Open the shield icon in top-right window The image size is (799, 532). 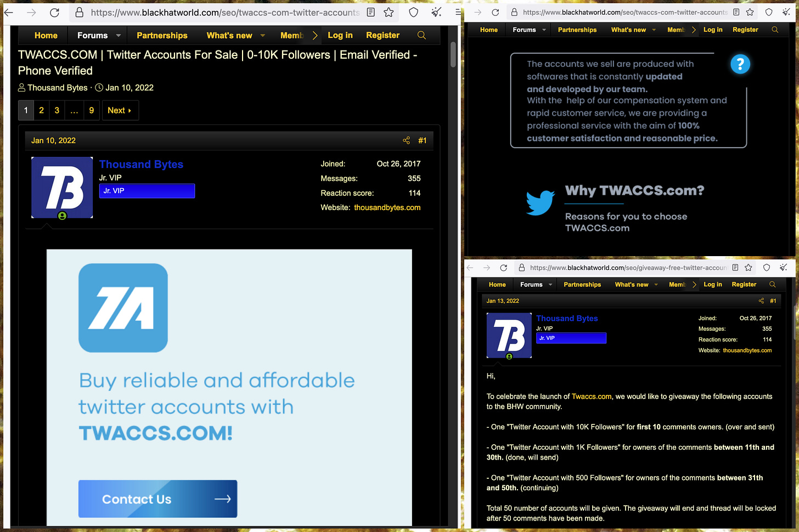point(769,12)
